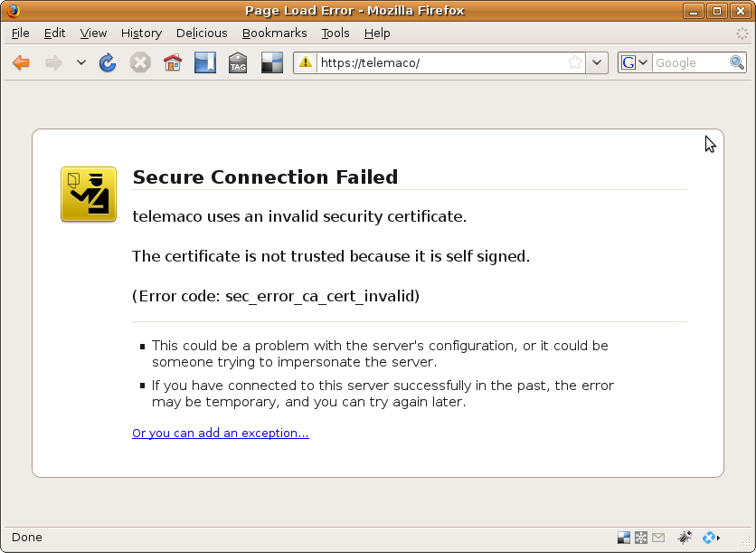This screenshot has width=756, height=553.
Task: Open the back/forward history dropdown arrow
Action: pos(80,62)
